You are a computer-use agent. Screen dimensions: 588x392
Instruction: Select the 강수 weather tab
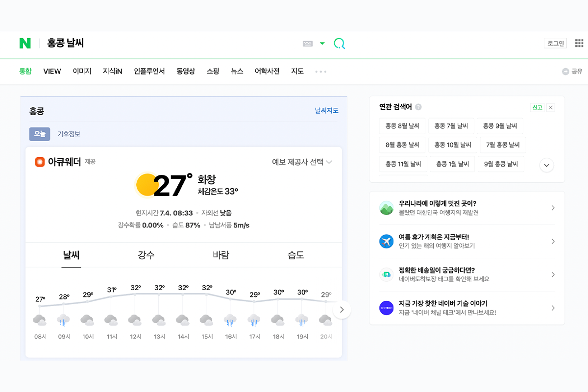tap(146, 255)
